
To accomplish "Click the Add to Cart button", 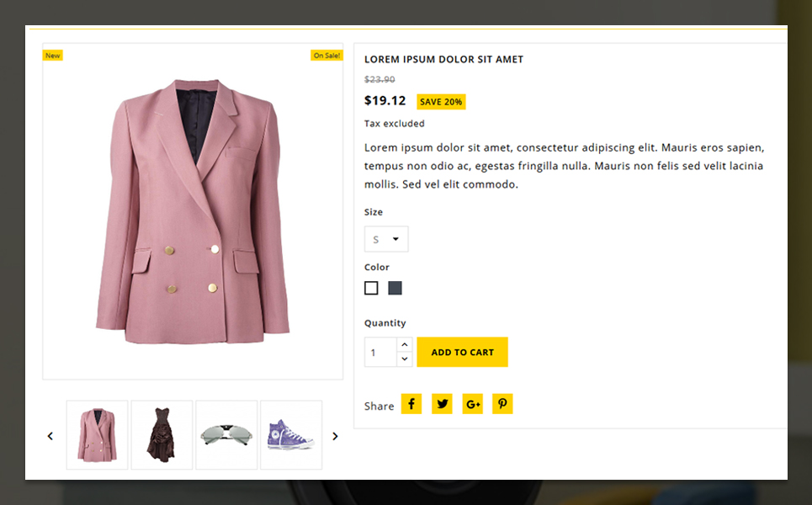I will 462,352.
